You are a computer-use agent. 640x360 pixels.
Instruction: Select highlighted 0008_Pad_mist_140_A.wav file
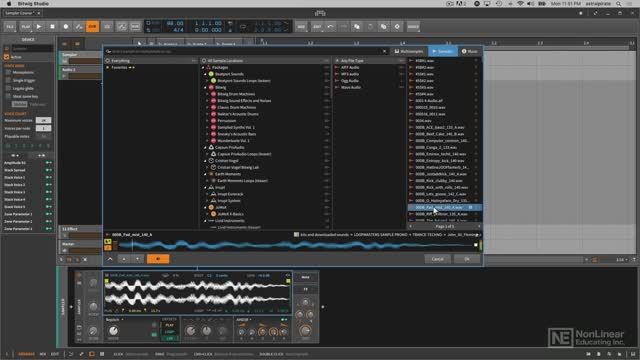pos(444,207)
